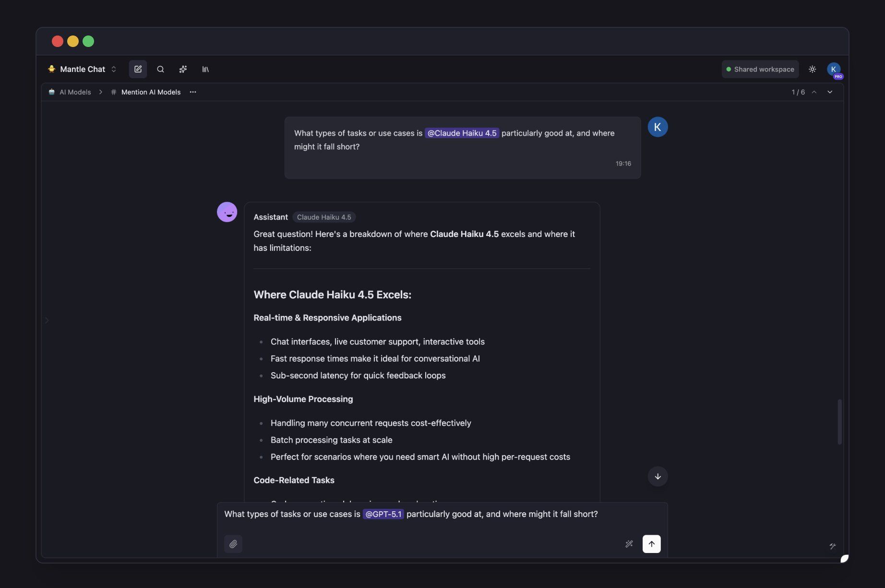Screen dimensions: 885x588
Task: Open the Mantle Chat workspace switcher
Action: click(x=82, y=69)
